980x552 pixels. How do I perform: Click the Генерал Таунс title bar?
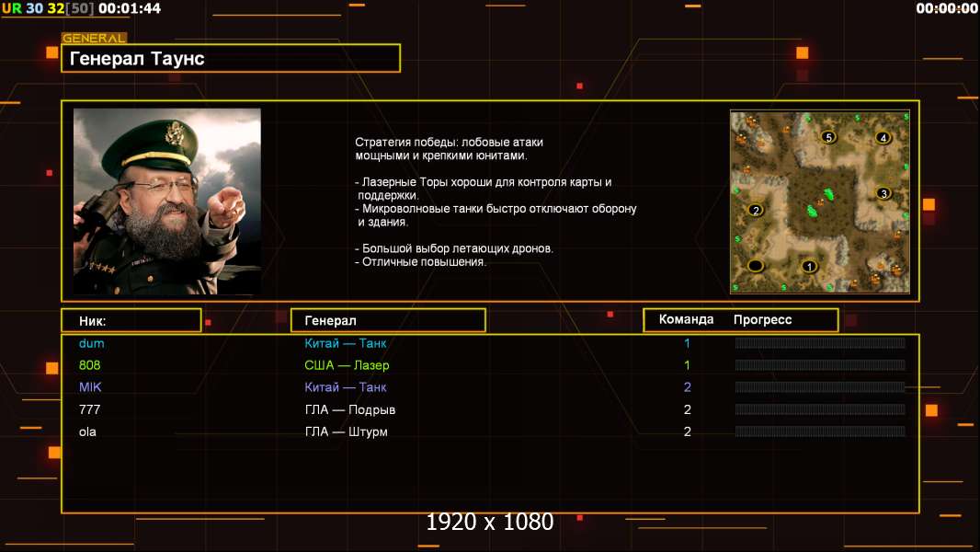click(x=231, y=59)
